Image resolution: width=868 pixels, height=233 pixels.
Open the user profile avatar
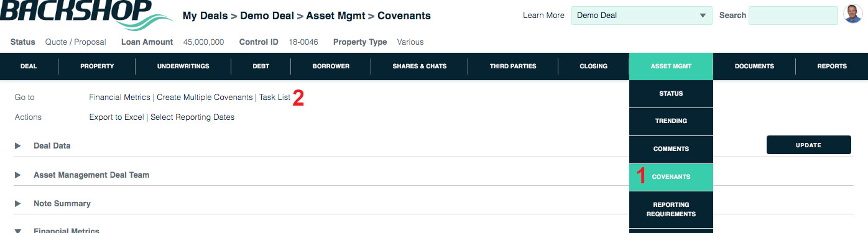pos(852,14)
